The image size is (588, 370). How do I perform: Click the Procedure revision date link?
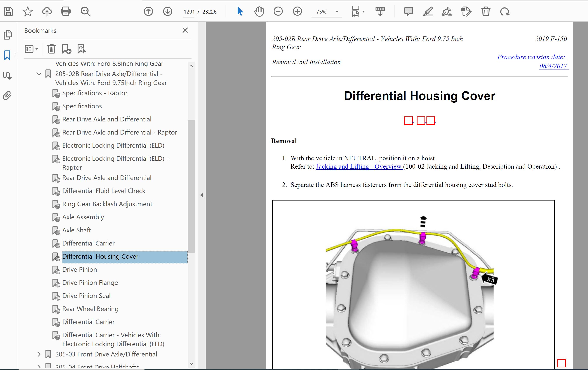[532, 57]
